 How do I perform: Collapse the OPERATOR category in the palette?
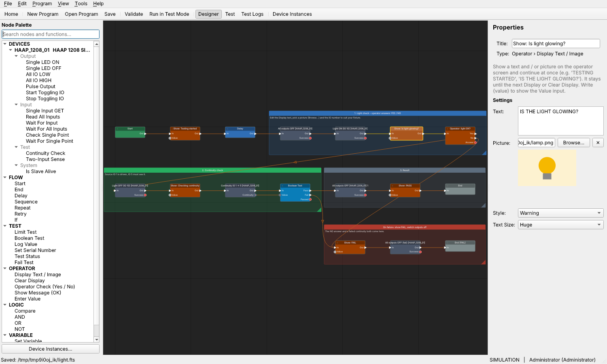5,269
